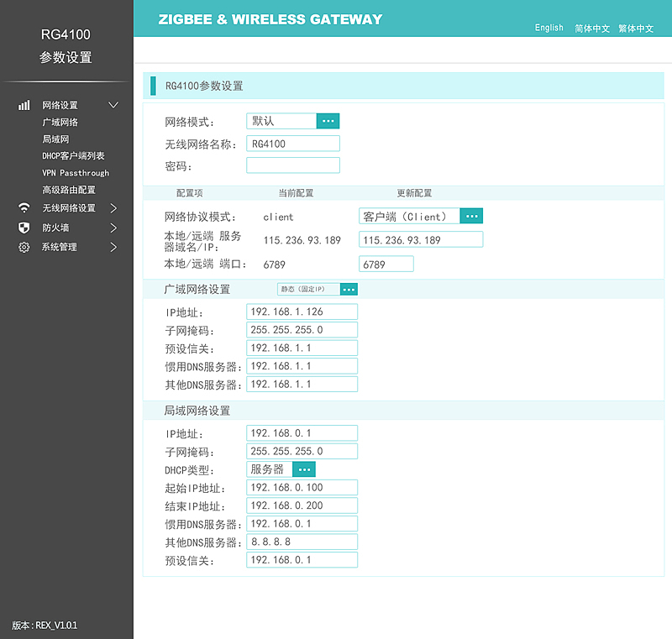
Task: Select the 网络设置 menu item
Action: [60, 105]
